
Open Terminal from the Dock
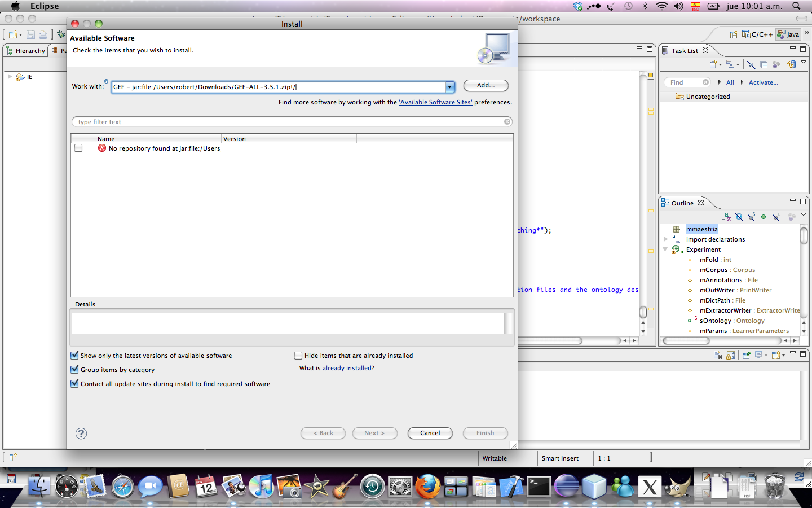pyautogui.click(x=539, y=486)
